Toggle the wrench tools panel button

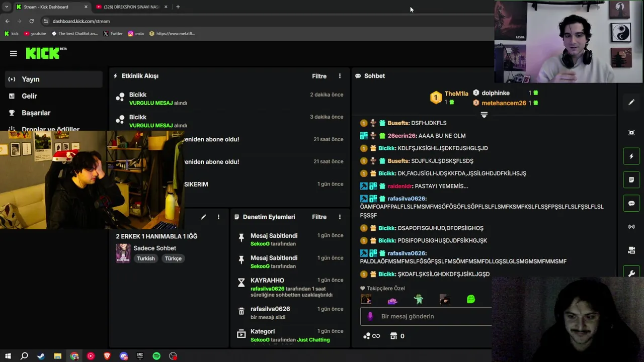(631, 274)
